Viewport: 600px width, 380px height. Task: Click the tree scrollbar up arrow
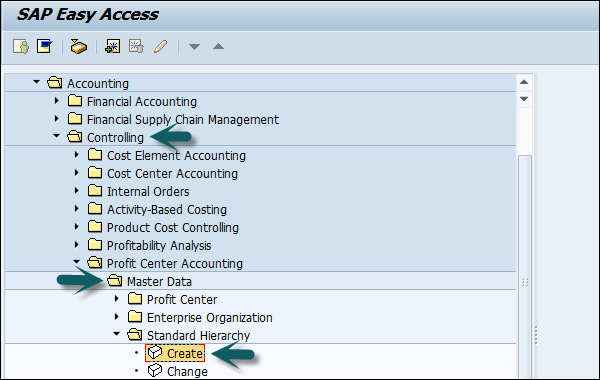(524, 82)
